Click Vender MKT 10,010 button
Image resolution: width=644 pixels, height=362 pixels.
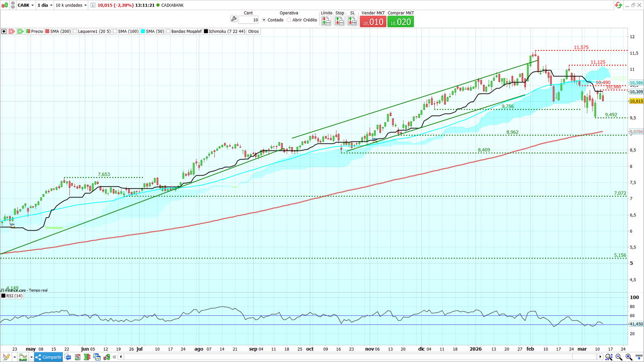point(373,21)
